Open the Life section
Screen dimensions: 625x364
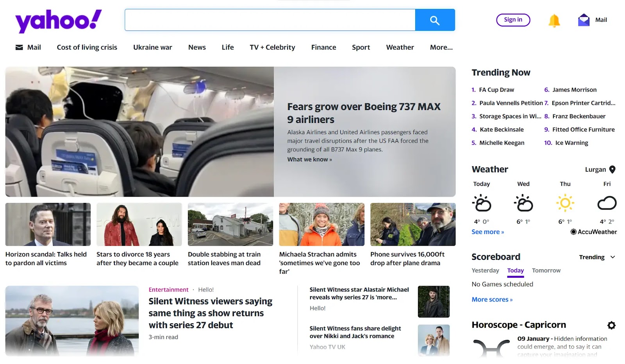pos(228,47)
